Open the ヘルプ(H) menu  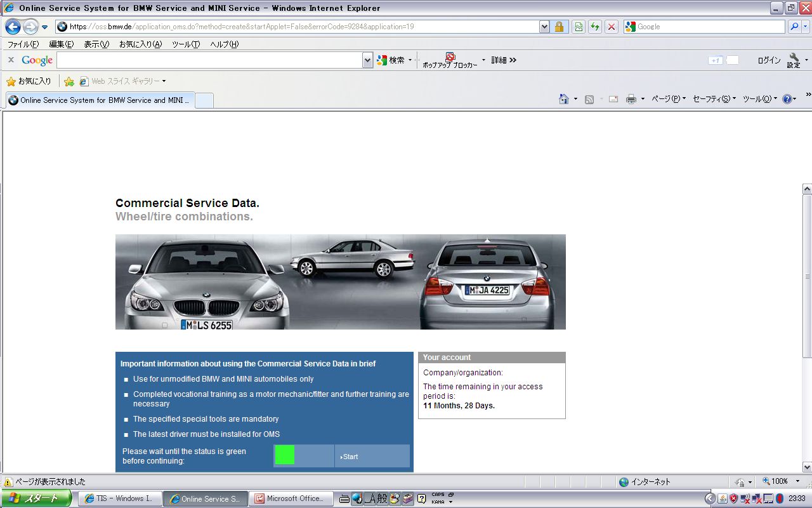click(x=224, y=44)
